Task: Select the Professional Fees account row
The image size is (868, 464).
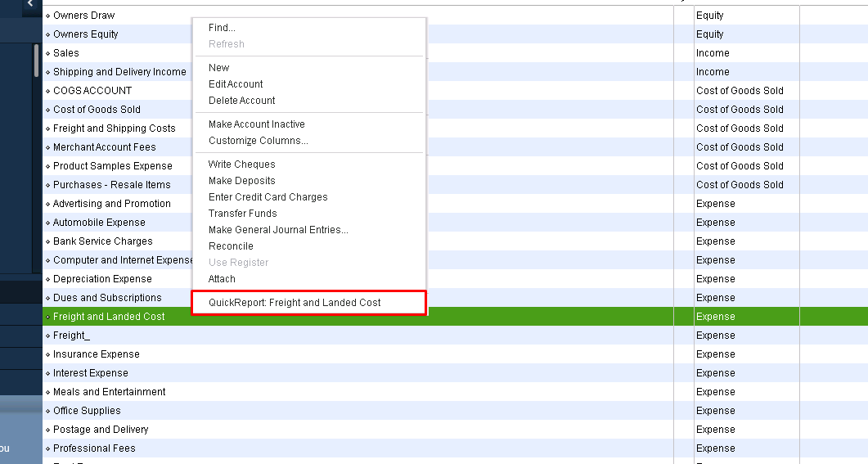Action: (95, 448)
